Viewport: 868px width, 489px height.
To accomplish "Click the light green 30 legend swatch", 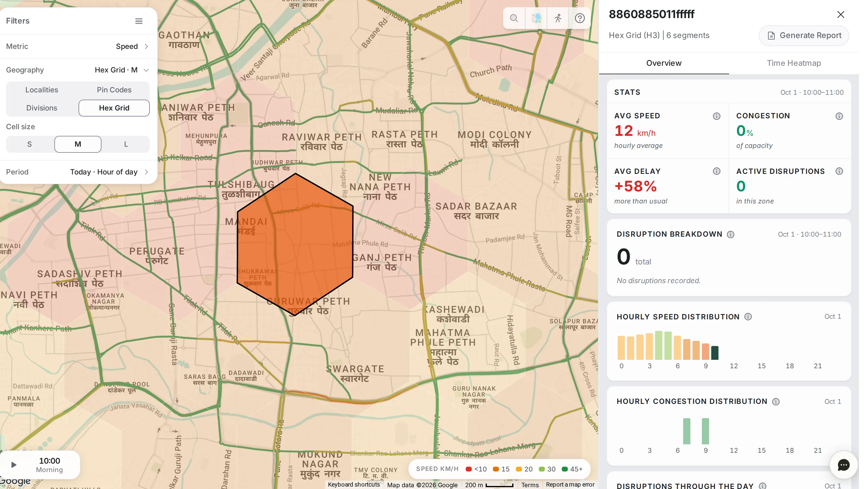I will point(542,469).
